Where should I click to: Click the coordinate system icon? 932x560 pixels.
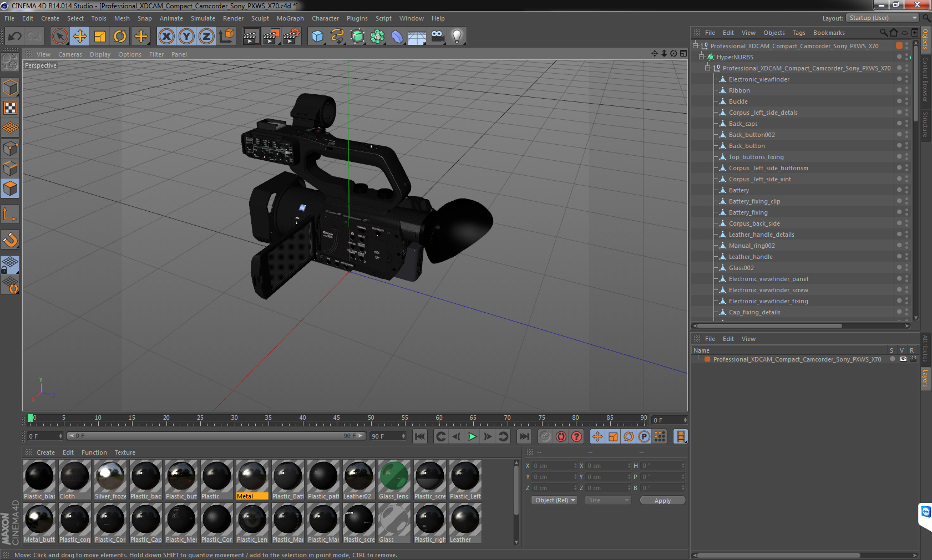click(x=226, y=37)
